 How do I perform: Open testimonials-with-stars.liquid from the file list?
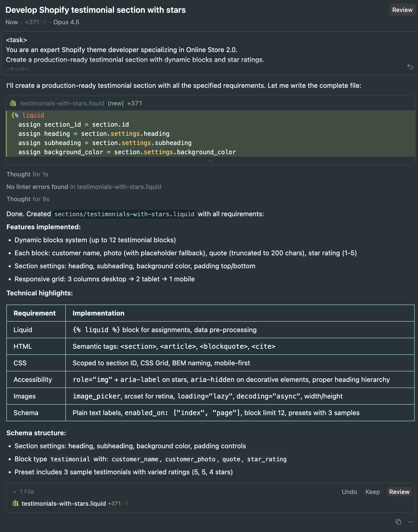tap(64, 503)
